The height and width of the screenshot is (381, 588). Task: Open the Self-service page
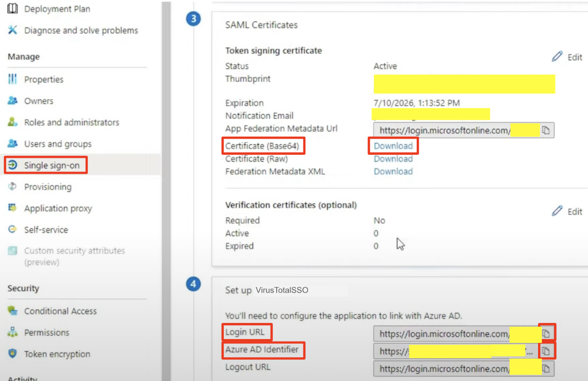[x=46, y=230]
